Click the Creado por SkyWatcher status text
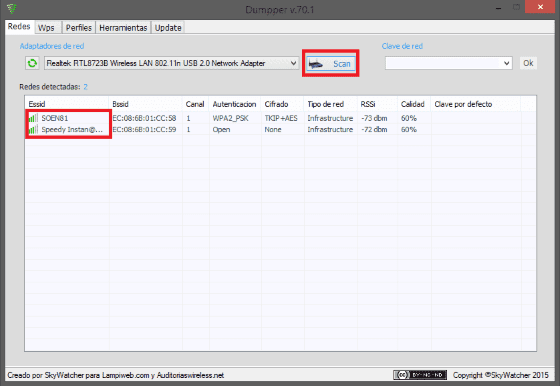Screen dimensions: 560x386 click(x=116, y=375)
